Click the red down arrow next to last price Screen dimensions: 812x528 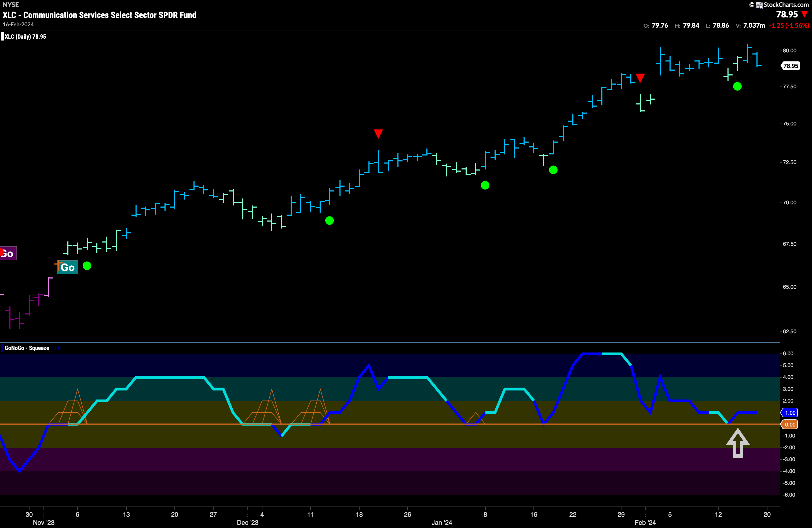pyautogui.click(x=804, y=14)
